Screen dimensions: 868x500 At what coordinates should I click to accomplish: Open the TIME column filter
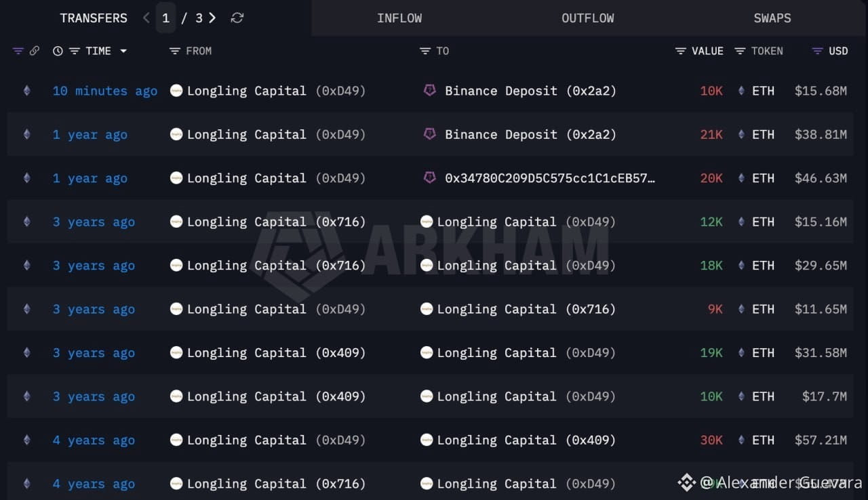click(75, 51)
